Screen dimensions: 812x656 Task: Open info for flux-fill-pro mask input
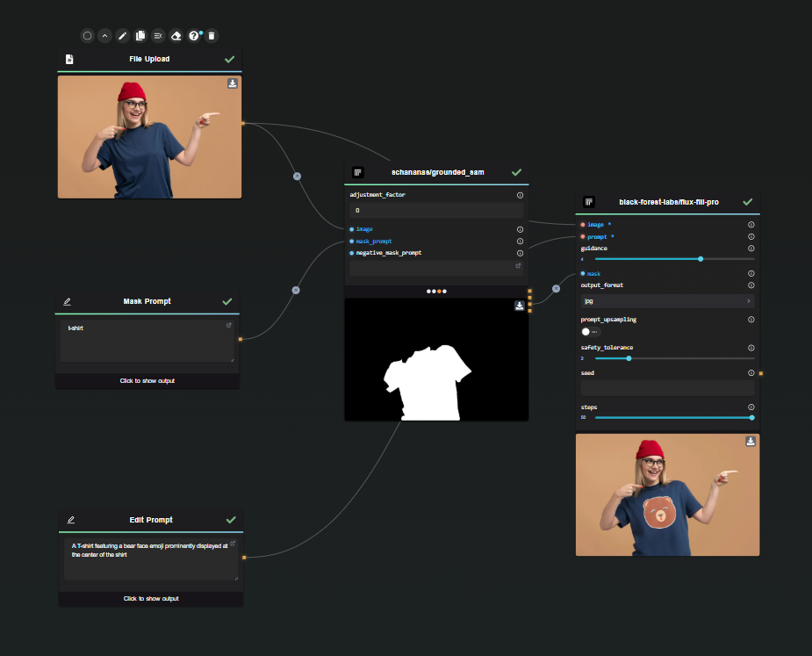751,274
